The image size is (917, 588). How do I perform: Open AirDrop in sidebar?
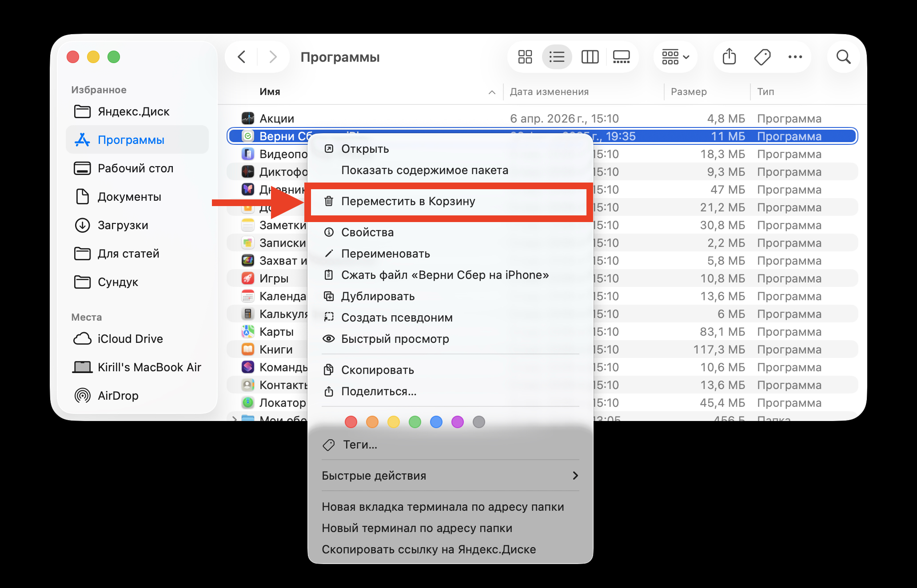tap(137, 396)
